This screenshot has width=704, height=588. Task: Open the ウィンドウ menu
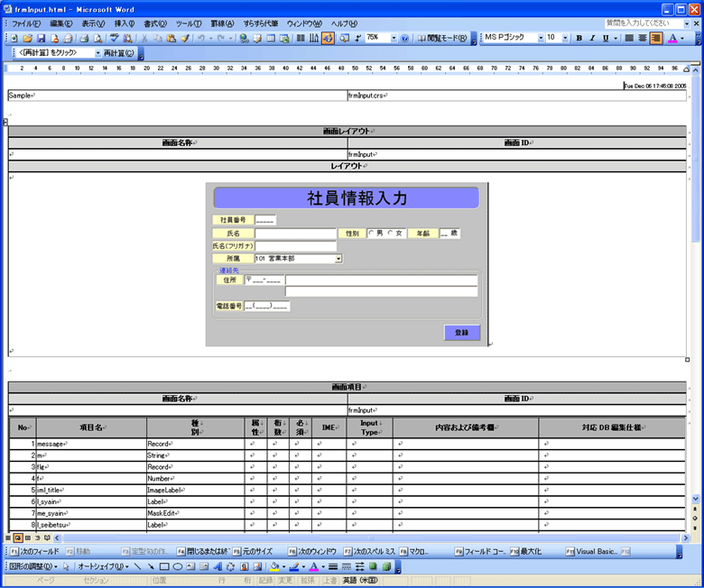304,23
